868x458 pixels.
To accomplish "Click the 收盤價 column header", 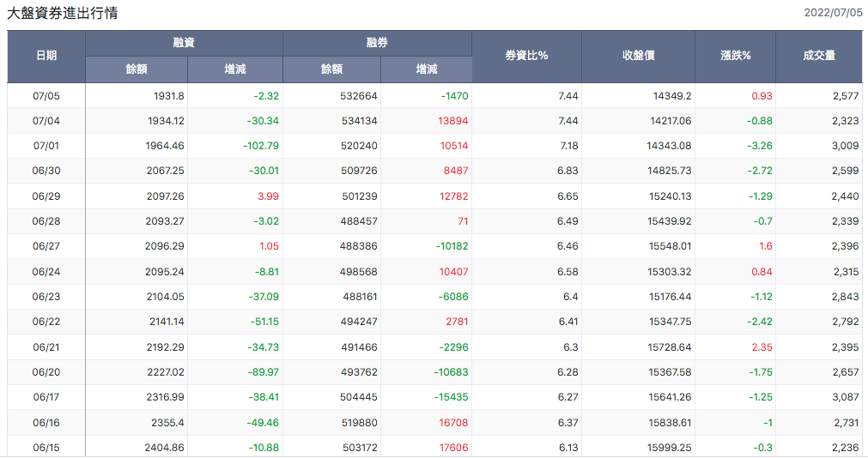I will click(638, 56).
